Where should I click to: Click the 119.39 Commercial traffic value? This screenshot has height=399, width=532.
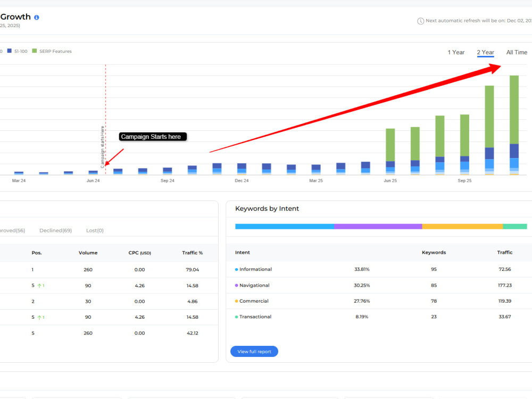tap(504, 301)
